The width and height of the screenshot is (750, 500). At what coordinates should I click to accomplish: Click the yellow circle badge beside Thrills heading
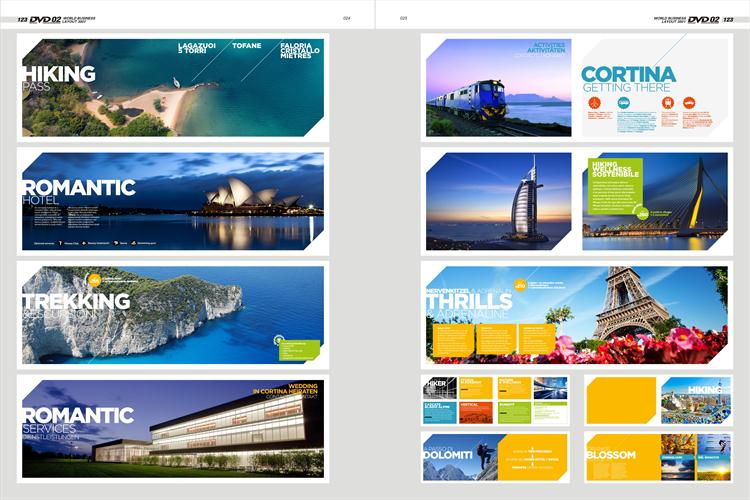(520, 286)
